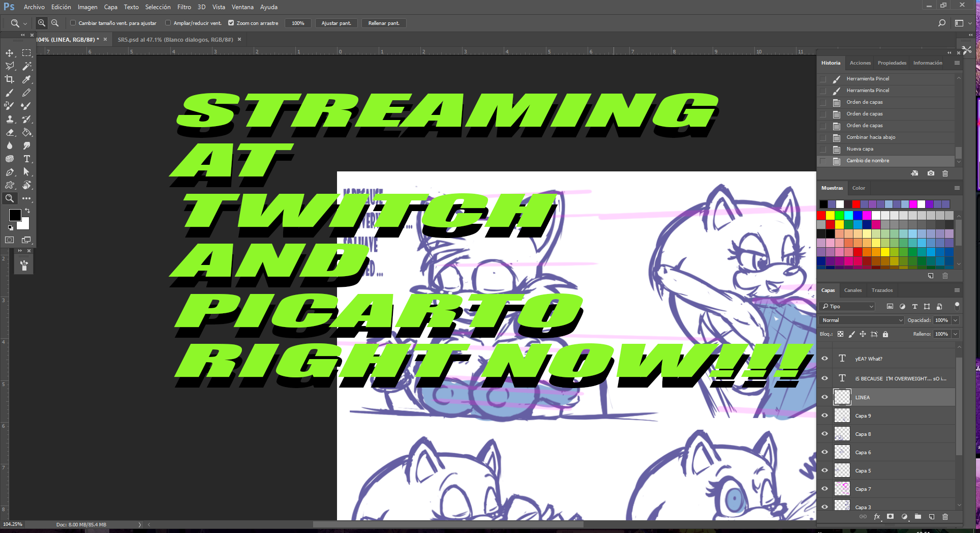
Task: Choose the Polygonal Lasso tool
Action: (10, 66)
